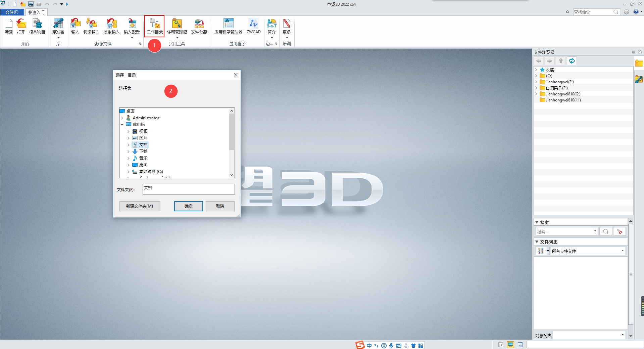
Task: Click the 确定 button in the dialog
Action: point(188,206)
